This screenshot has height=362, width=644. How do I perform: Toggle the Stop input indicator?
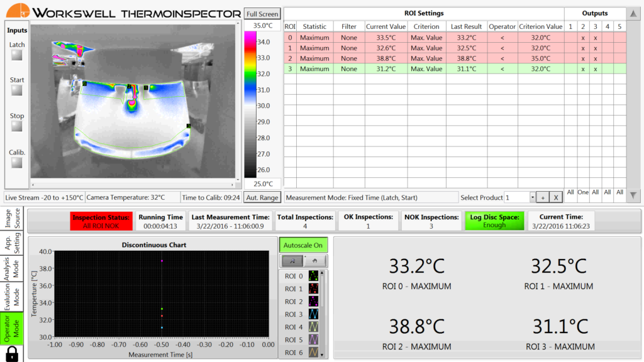tap(17, 126)
